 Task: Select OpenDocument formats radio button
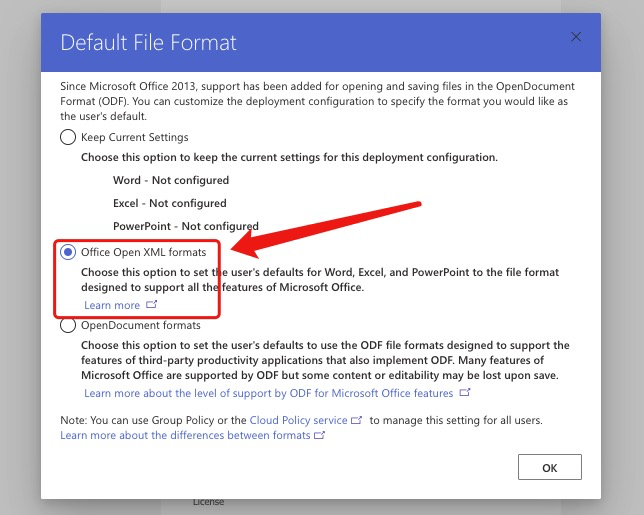point(68,325)
